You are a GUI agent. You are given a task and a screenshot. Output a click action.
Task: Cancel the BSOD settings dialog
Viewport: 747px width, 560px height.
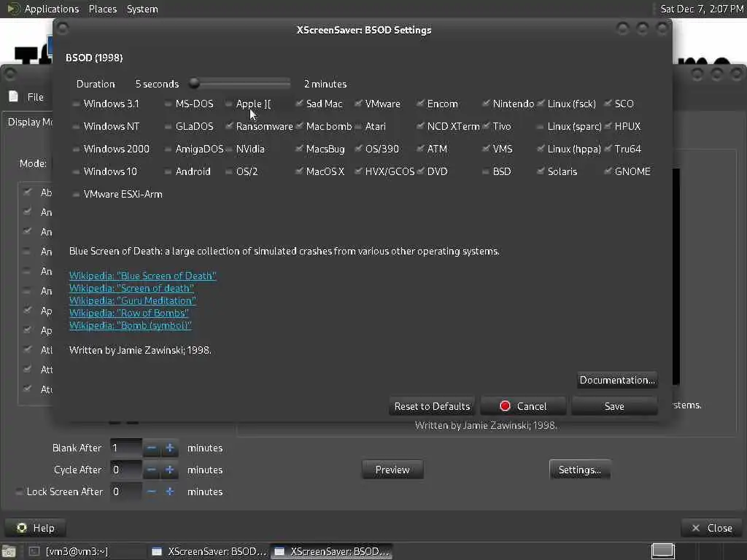522,406
